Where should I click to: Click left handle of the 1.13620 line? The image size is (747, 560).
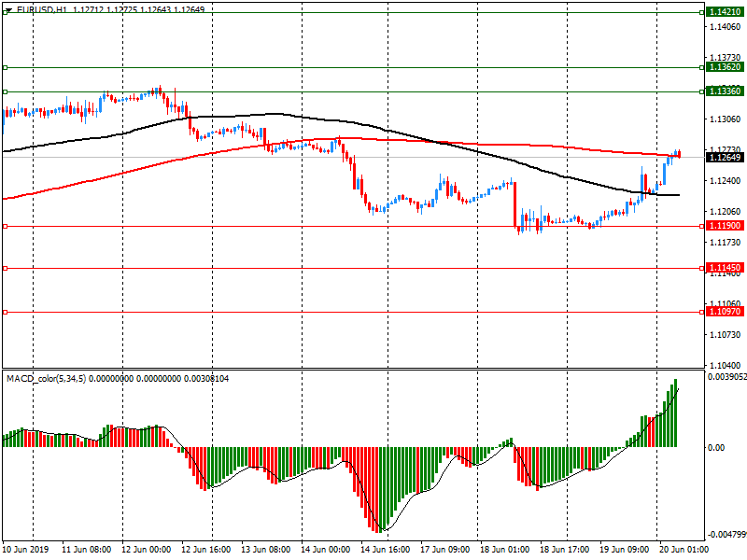[x=6, y=67]
